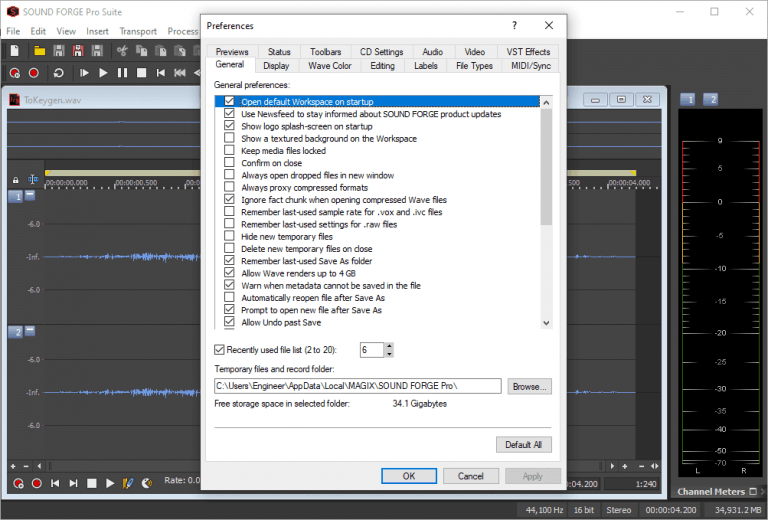
Task: Click the plus zoom button at the bottom-left of the waveform
Action: pyautogui.click(x=13, y=466)
